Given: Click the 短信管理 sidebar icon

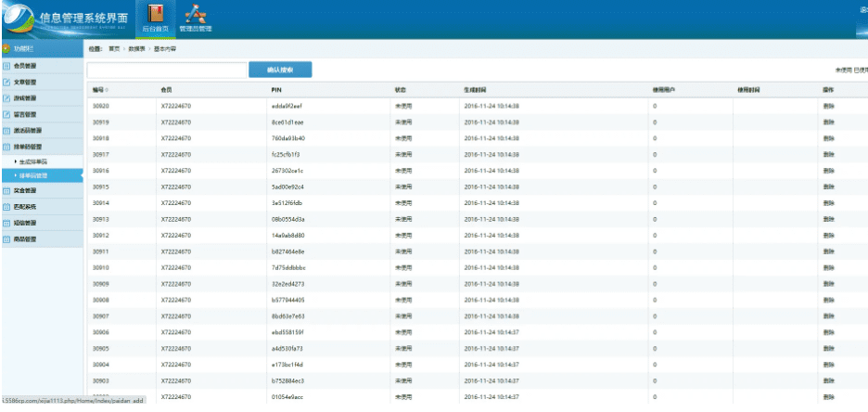Looking at the screenshot, I should (6, 223).
